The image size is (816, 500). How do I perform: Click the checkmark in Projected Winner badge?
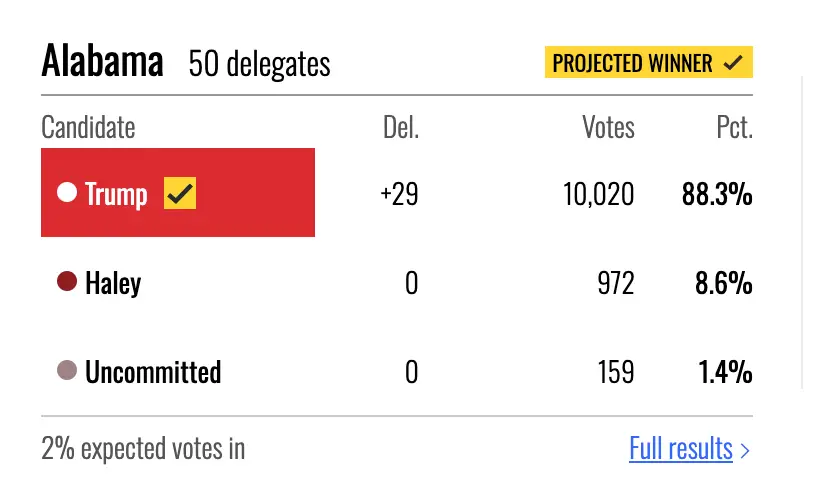[733, 63]
